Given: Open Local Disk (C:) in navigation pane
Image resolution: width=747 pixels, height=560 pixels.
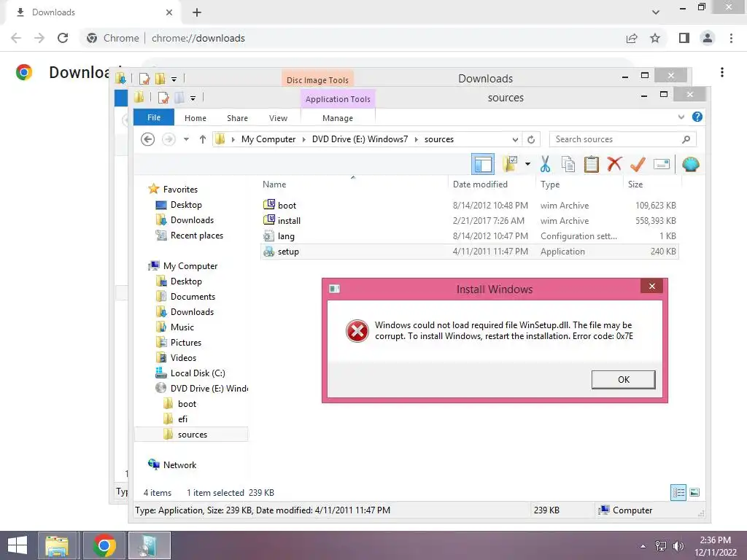Looking at the screenshot, I should pyautogui.click(x=198, y=373).
